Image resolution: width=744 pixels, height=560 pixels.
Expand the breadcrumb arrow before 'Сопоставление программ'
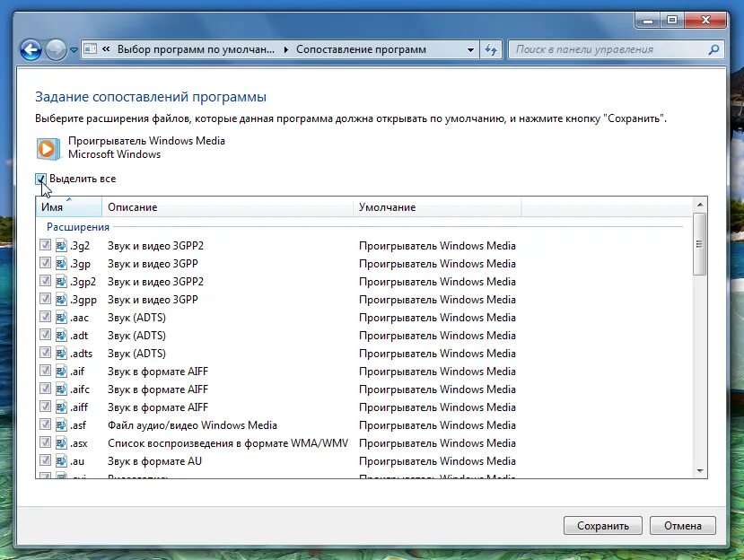[x=285, y=50]
